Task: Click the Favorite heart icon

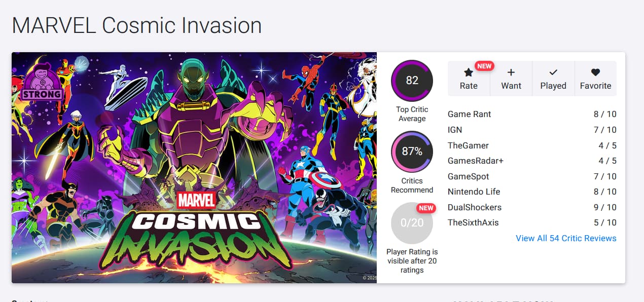Action: click(x=595, y=72)
